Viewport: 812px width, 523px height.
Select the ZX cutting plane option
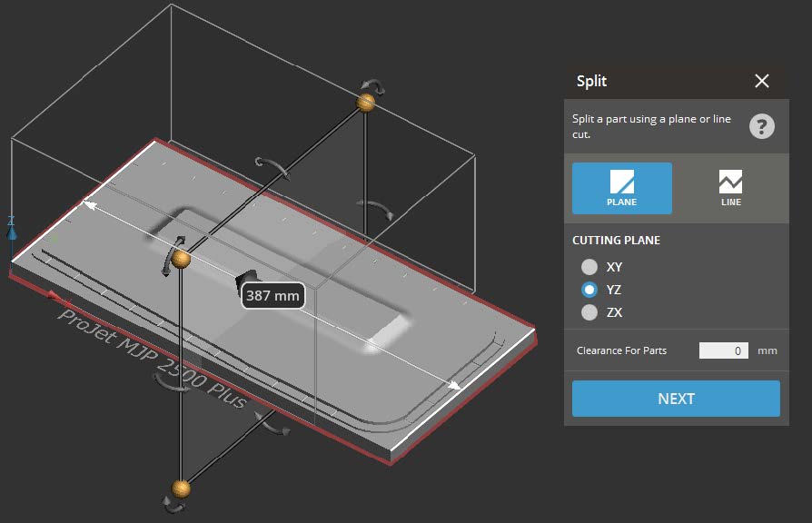pos(589,312)
